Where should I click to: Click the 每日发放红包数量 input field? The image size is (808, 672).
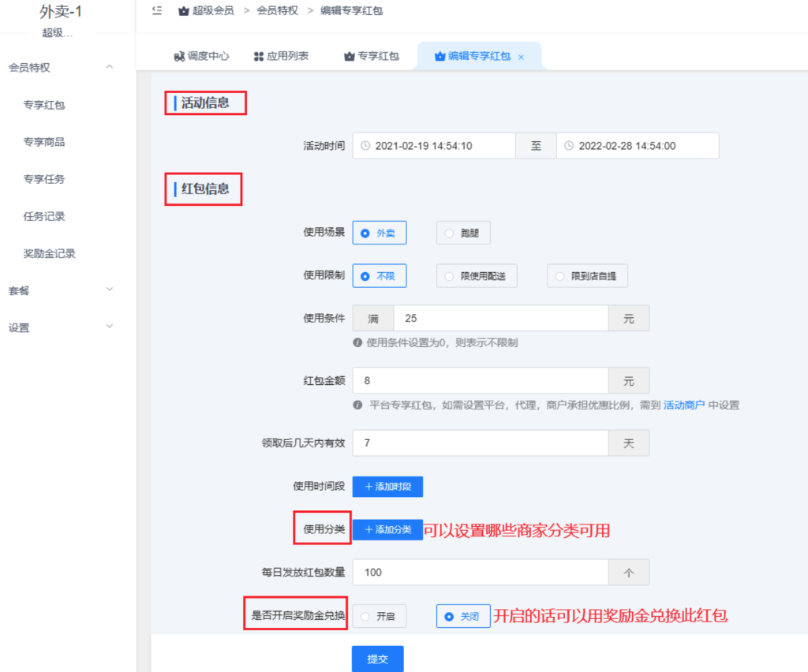pos(480,572)
